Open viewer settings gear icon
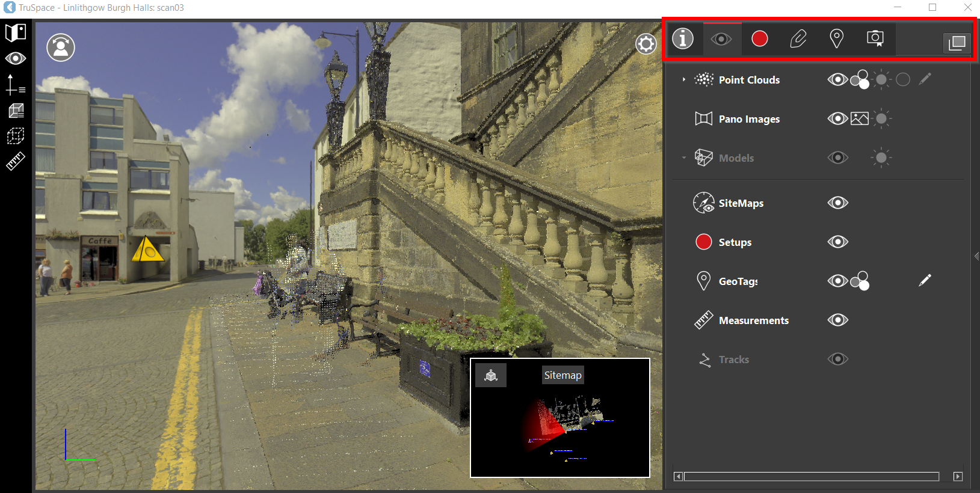Viewport: 980px width, 493px height. (646, 44)
